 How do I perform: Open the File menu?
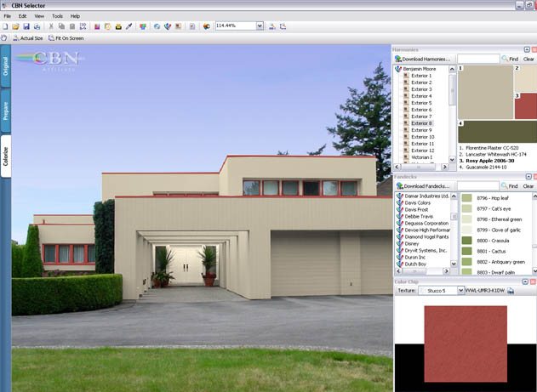(x=7, y=16)
